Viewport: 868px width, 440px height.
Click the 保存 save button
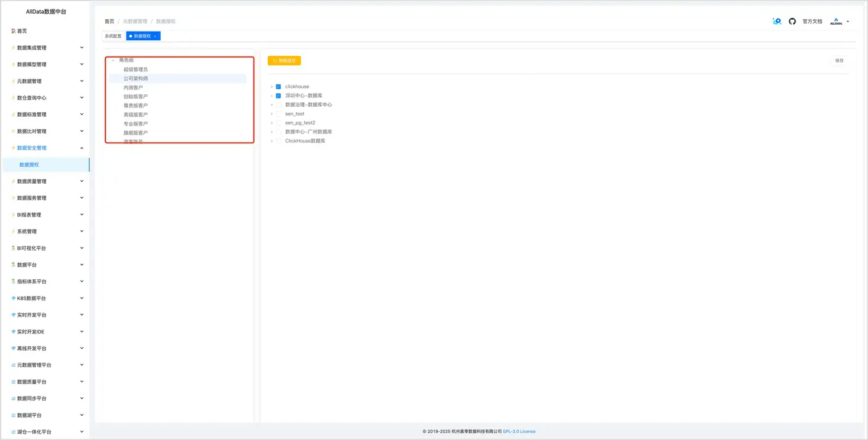839,61
